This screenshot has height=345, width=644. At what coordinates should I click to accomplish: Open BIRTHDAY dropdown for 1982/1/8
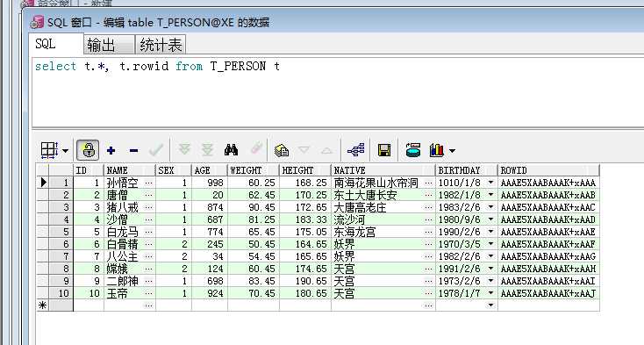(490, 195)
